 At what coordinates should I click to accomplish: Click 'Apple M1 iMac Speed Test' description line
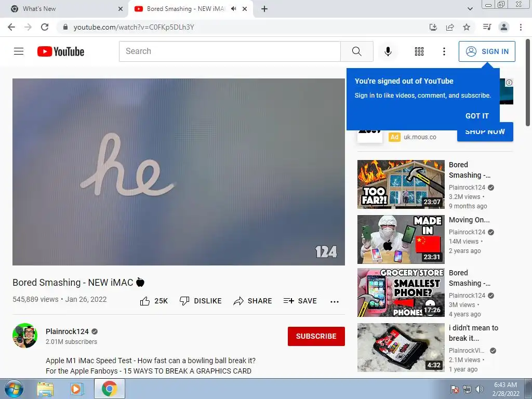151,361
